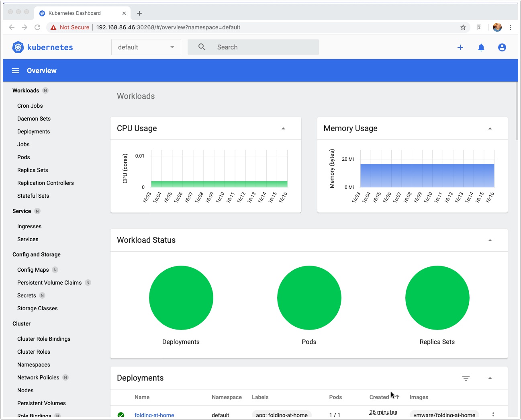Click the Namespace column header
Image resolution: width=521 pixels, height=420 pixels.
(227, 397)
